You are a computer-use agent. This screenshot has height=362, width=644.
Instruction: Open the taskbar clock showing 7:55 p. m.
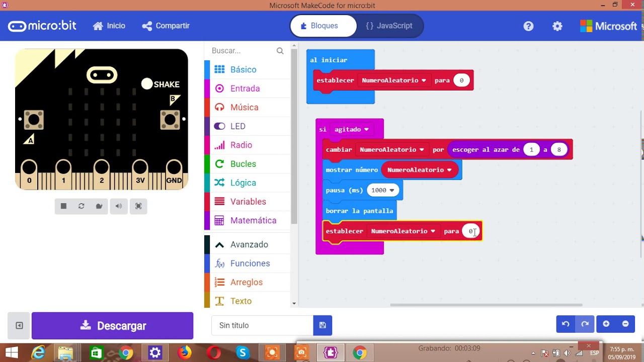[622, 353]
